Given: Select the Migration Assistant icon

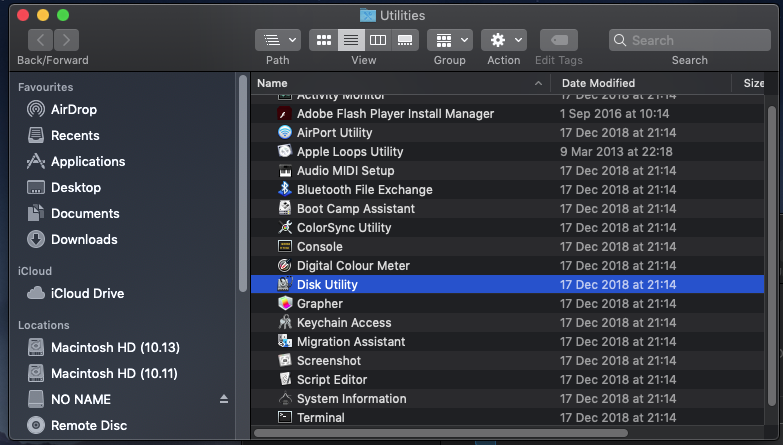Looking at the screenshot, I should coord(285,342).
